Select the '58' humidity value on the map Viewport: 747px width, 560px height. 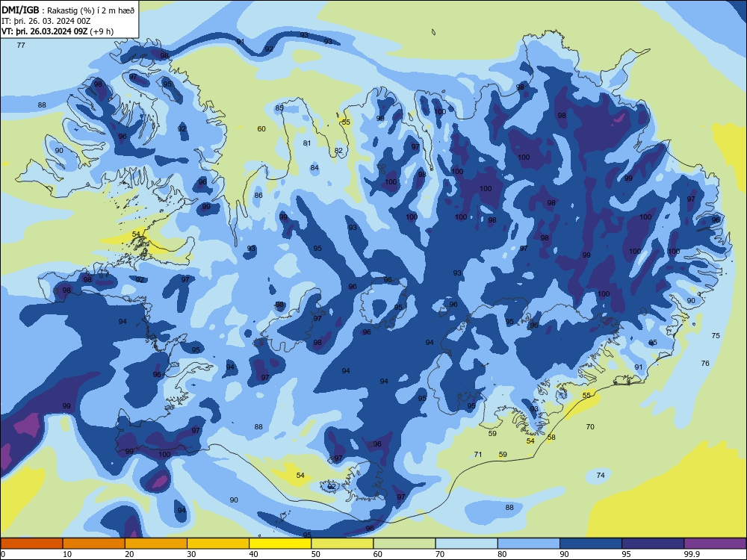tap(551, 437)
